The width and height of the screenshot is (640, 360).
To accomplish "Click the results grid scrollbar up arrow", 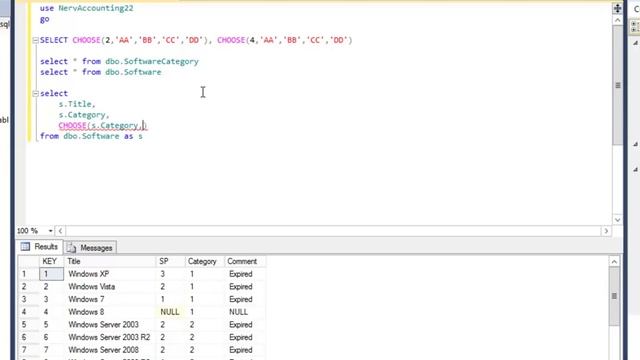I will (x=614, y=261).
